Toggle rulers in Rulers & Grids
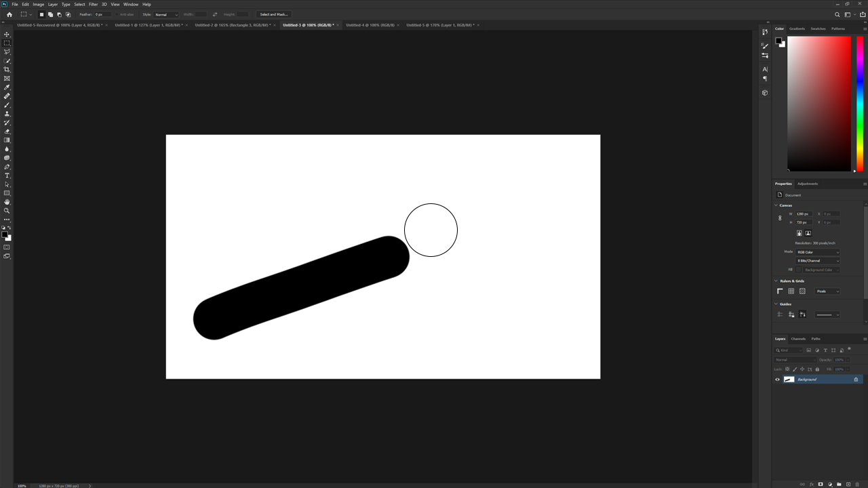 pyautogui.click(x=780, y=291)
